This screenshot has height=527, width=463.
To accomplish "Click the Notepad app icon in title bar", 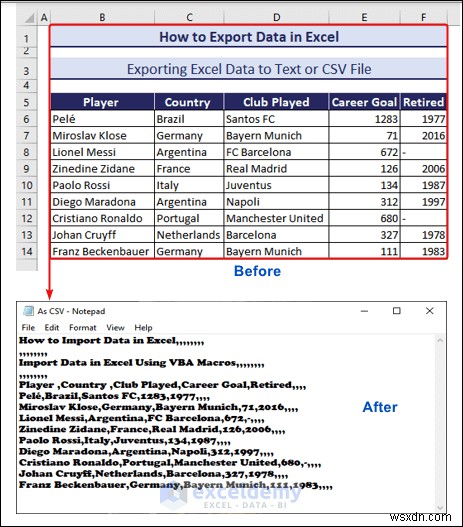I will 29,311.
